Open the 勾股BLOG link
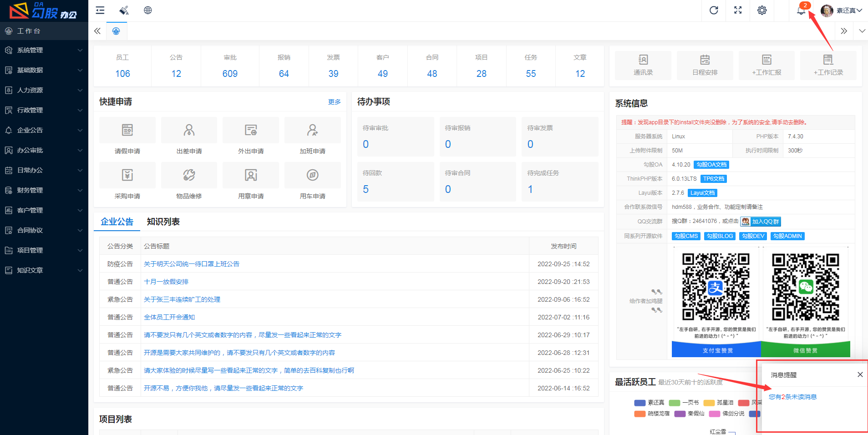This screenshot has height=435, width=868. [x=720, y=236]
